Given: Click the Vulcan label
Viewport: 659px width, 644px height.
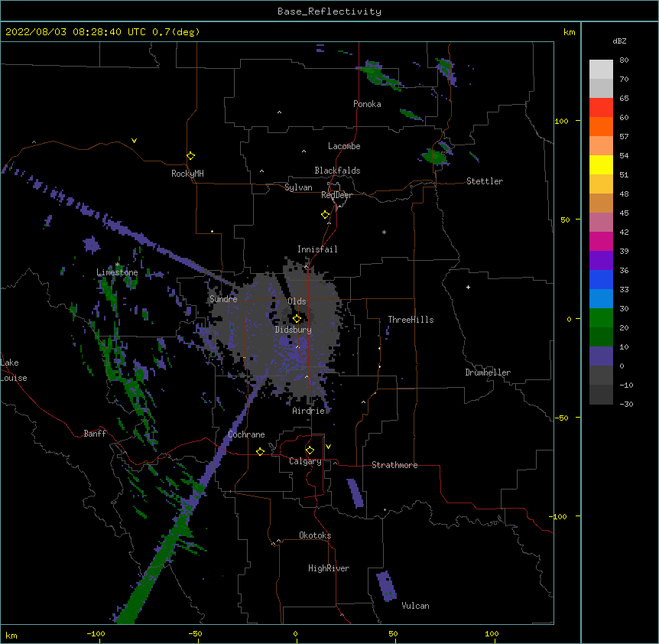Looking at the screenshot, I should pyautogui.click(x=415, y=606).
